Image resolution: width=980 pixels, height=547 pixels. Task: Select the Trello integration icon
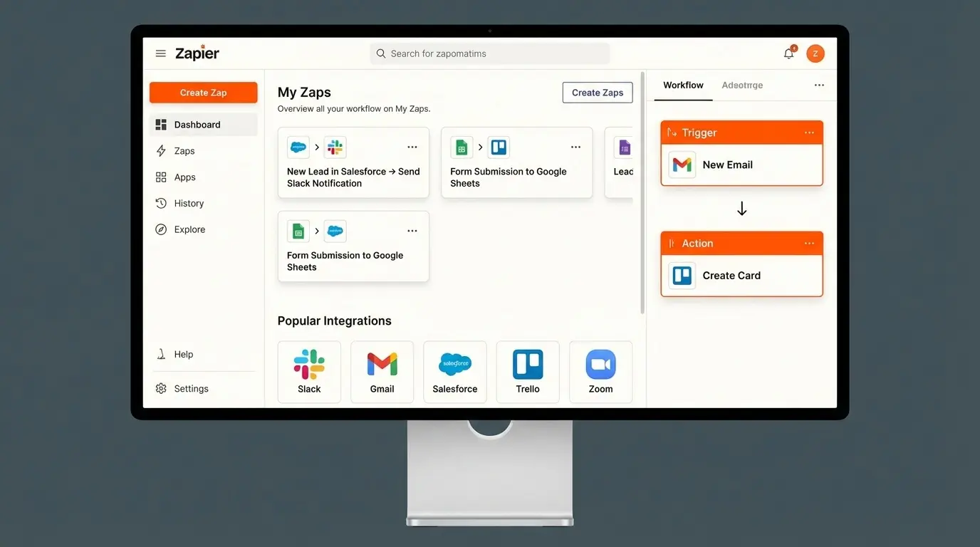point(527,363)
